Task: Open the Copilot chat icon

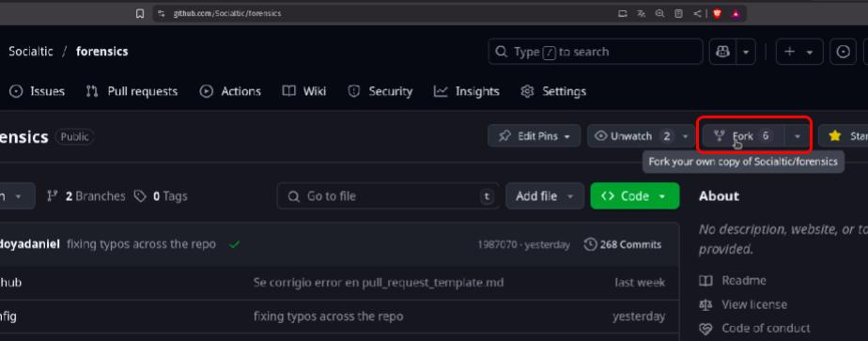Action: click(723, 52)
